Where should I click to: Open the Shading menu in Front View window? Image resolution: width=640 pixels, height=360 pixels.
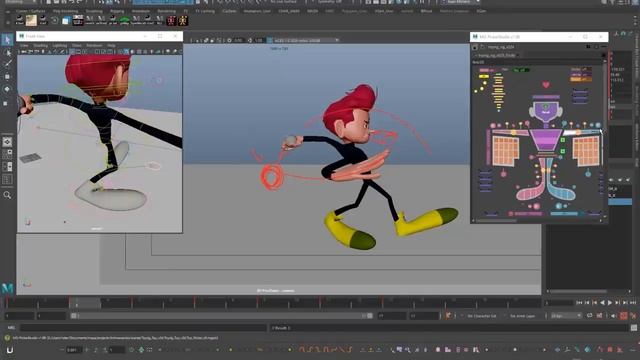point(40,45)
